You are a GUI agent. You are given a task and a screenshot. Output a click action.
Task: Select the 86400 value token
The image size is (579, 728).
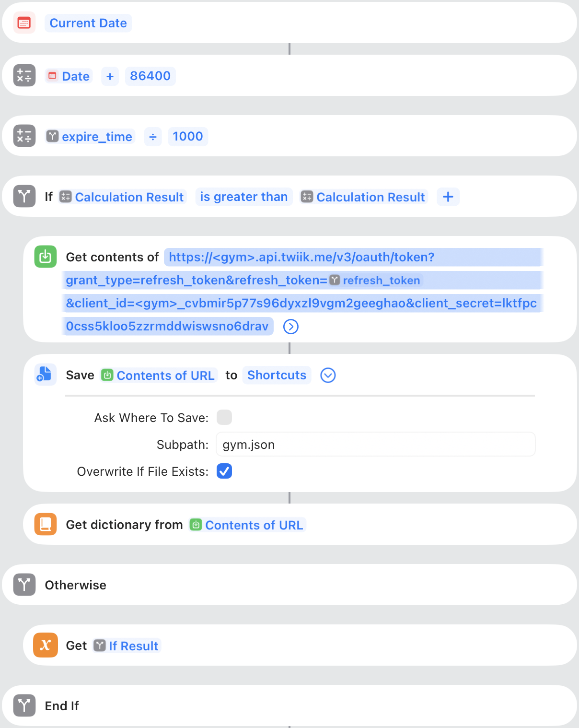150,76
